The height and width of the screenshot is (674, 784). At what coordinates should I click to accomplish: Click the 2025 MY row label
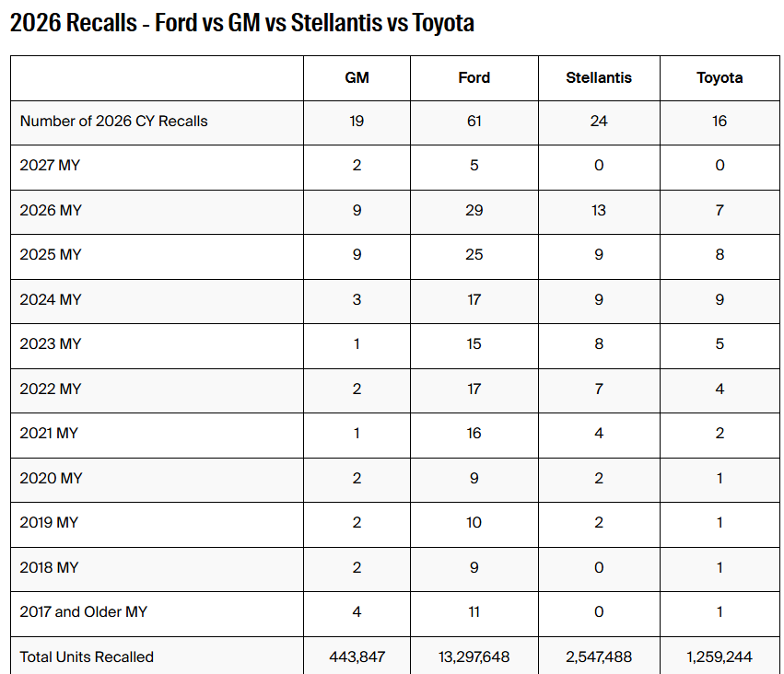click(x=50, y=255)
